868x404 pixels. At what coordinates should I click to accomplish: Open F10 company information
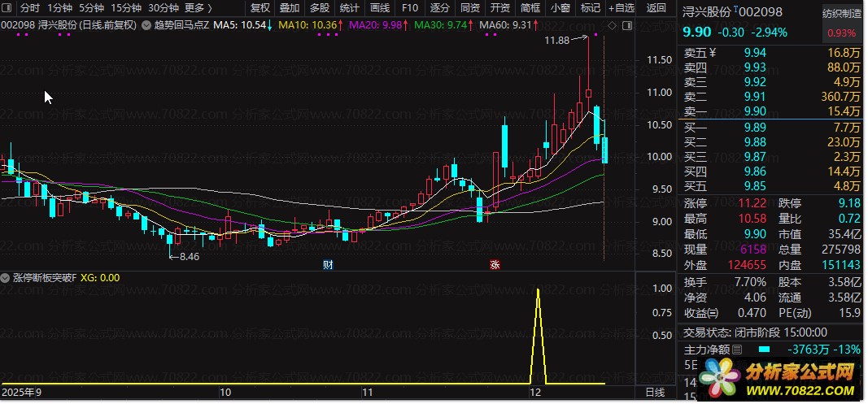click(x=410, y=8)
